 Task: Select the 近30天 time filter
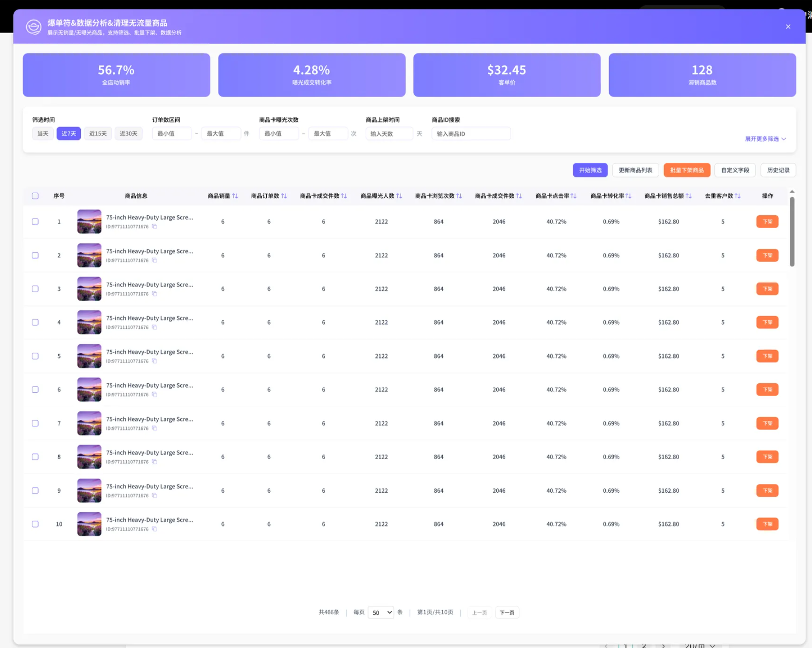(128, 133)
